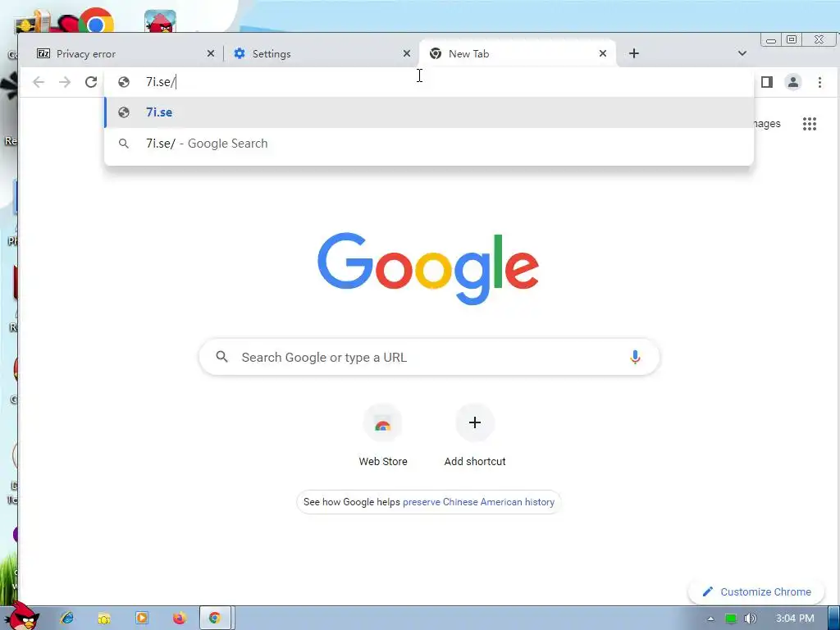Open the Web Store shortcut
840x630 pixels.
point(383,436)
